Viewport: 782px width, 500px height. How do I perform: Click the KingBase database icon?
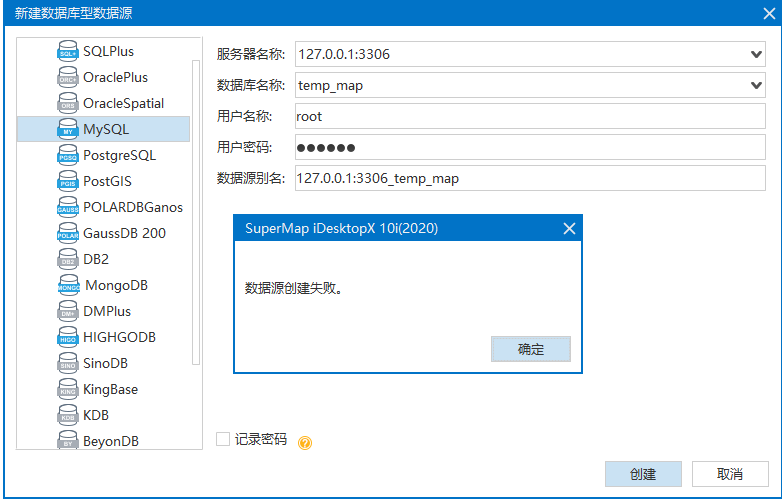(68, 389)
